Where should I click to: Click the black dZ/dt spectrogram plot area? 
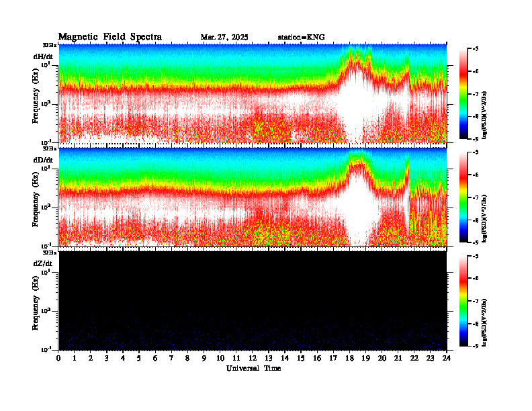pyautogui.click(x=253, y=301)
